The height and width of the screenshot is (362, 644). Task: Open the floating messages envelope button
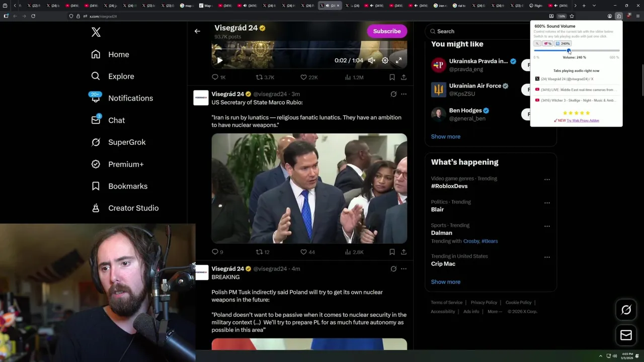point(626,335)
